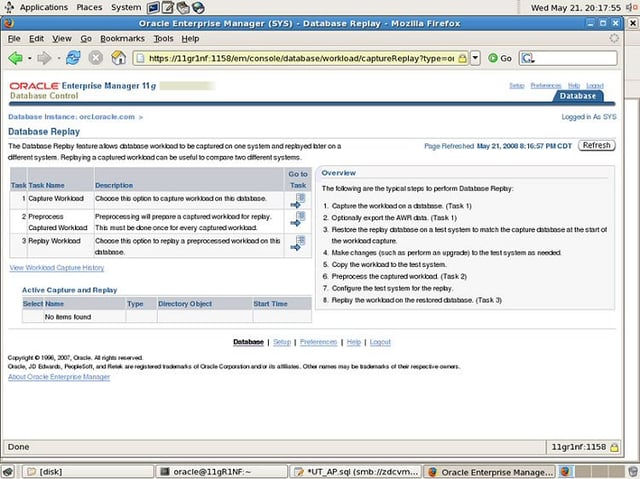
Task: Click the footer Logout link
Action: pos(380,342)
